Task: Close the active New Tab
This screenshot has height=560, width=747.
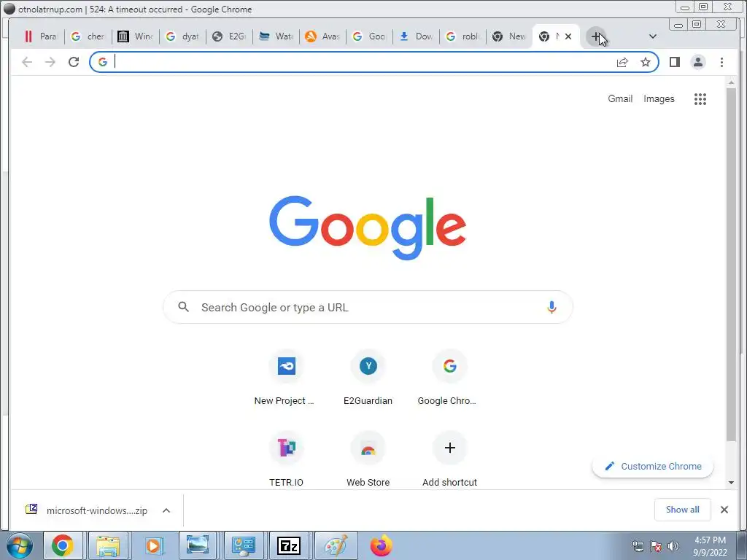Action: [x=568, y=36]
